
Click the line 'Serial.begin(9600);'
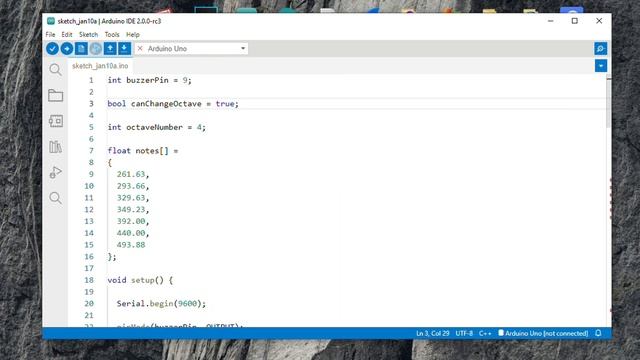coord(161,304)
